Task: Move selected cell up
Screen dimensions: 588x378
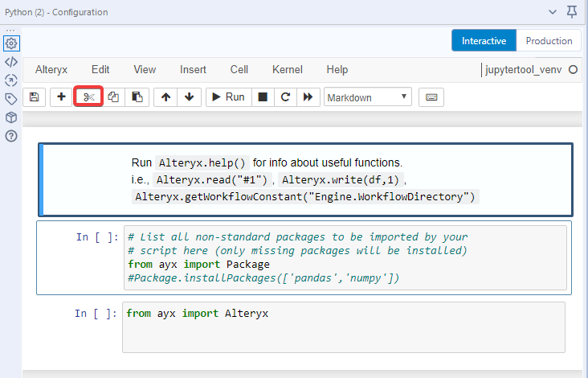Action: (165, 97)
